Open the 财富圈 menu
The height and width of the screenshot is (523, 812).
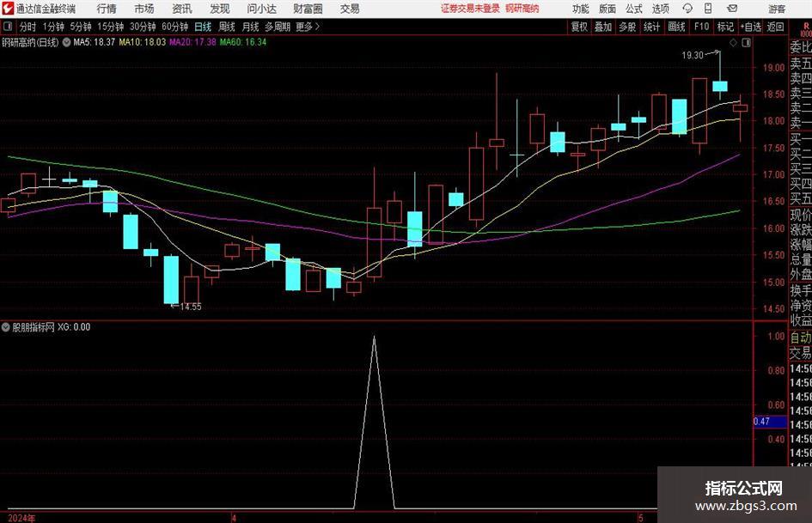(x=308, y=9)
